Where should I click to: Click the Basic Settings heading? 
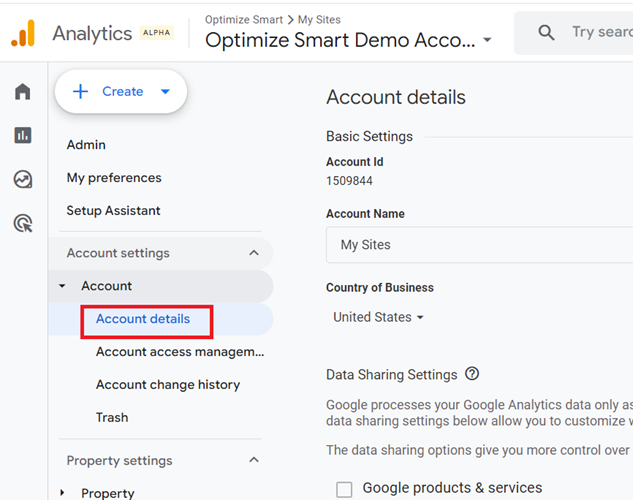369,136
